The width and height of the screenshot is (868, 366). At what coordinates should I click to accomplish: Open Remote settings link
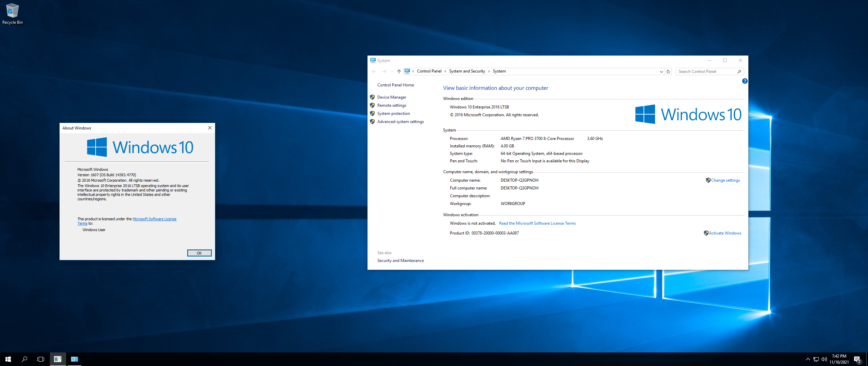click(392, 105)
